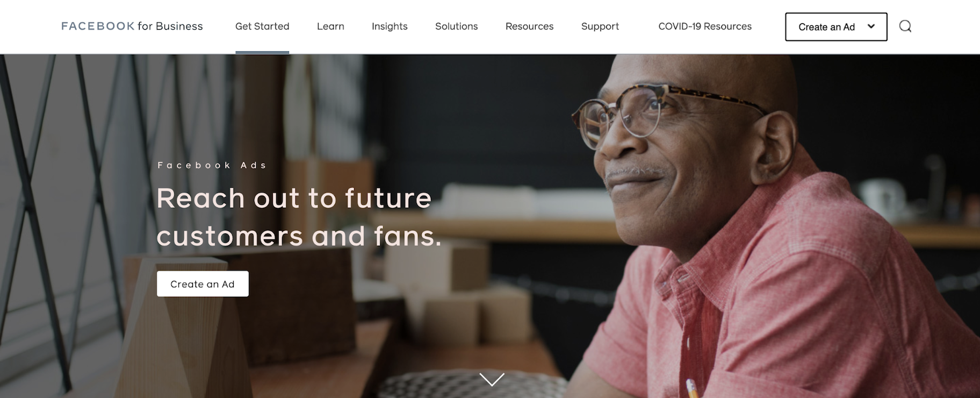Expand the Solutions navigation item
This screenshot has height=398, width=980.
[456, 26]
